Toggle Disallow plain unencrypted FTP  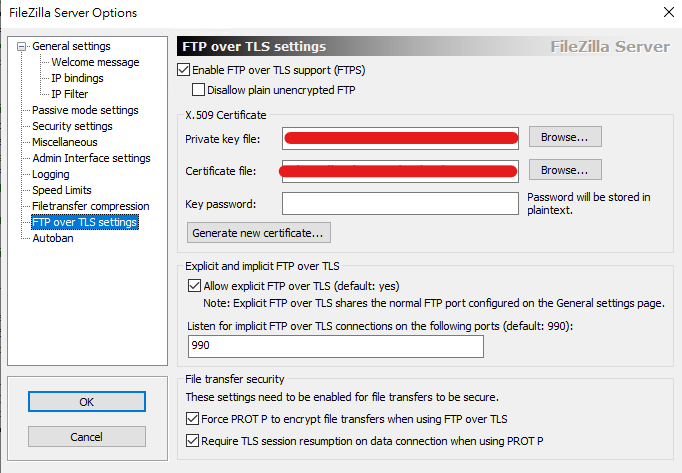pyautogui.click(x=198, y=90)
